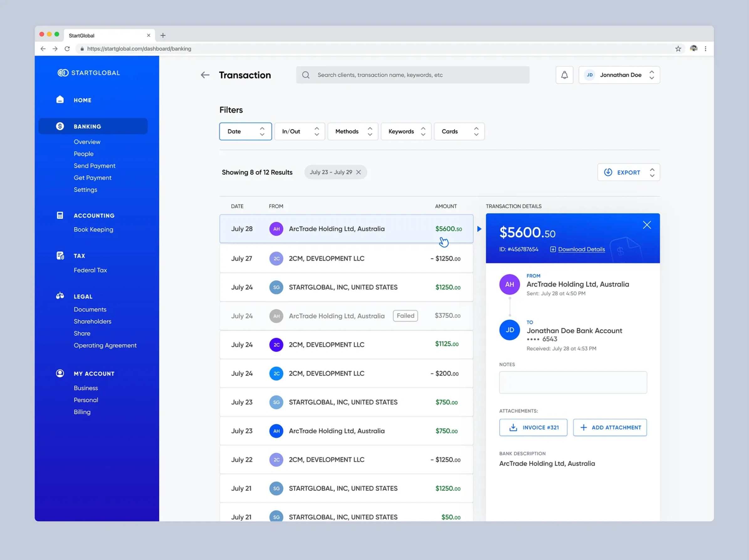749x560 pixels.
Task: Click browser profile avatar
Action: (694, 48)
